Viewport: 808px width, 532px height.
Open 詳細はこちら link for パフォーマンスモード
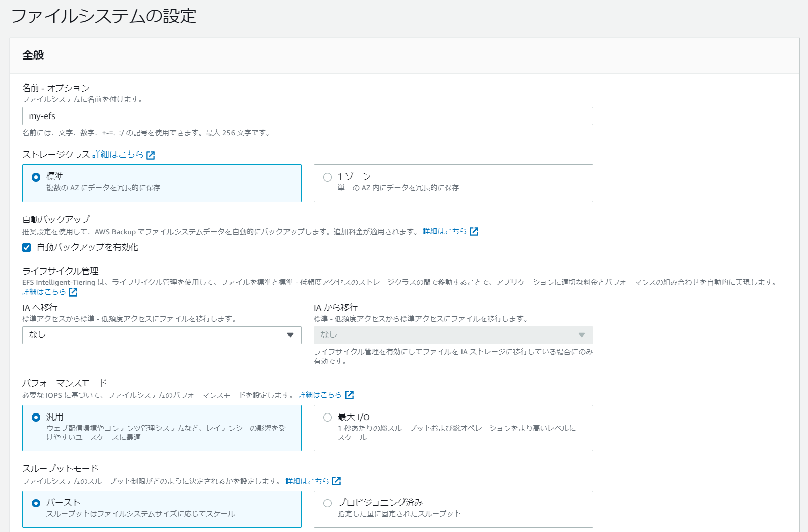point(320,395)
